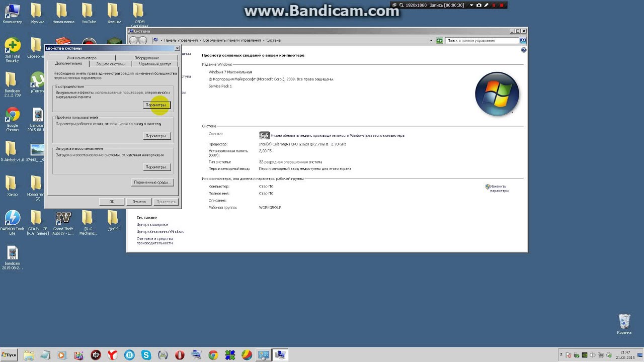Launch DAEMON Tools Lite shortcut
The image size is (644, 362).
click(x=12, y=223)
